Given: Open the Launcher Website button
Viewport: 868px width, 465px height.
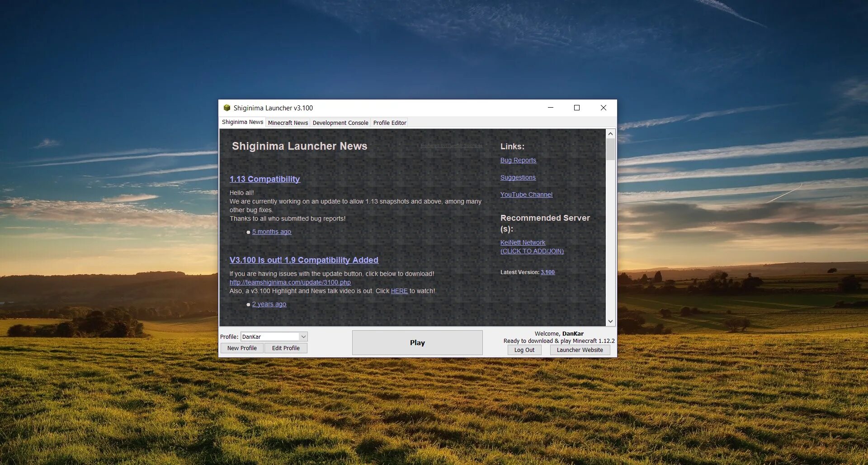Looking at the screenshot, I should (580, 350).
